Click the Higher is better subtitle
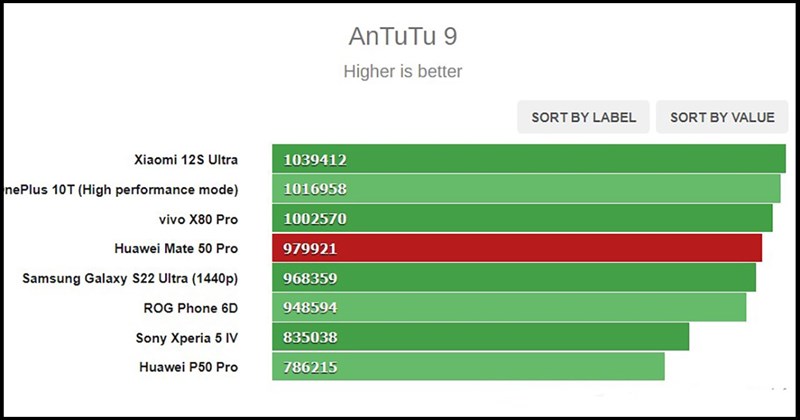Screen dimensions: 800x420 click(403, 71)
